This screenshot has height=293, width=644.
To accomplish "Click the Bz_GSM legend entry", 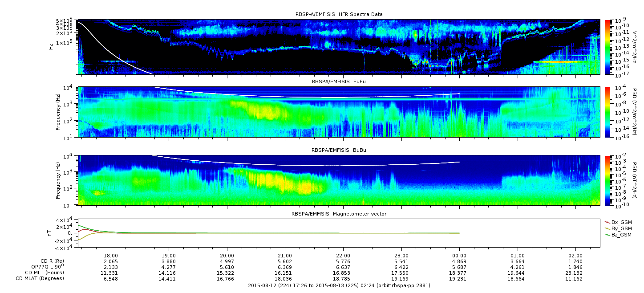I will (618, 234).
